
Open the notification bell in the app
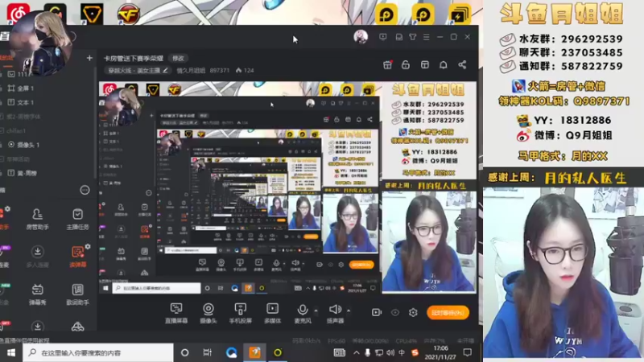click(x=444, y=65)
